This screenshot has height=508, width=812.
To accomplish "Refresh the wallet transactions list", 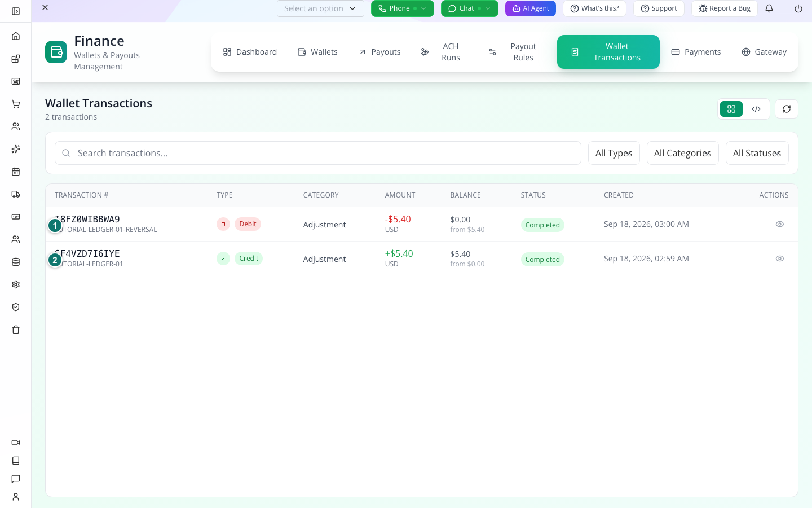I will click(787, 109).
